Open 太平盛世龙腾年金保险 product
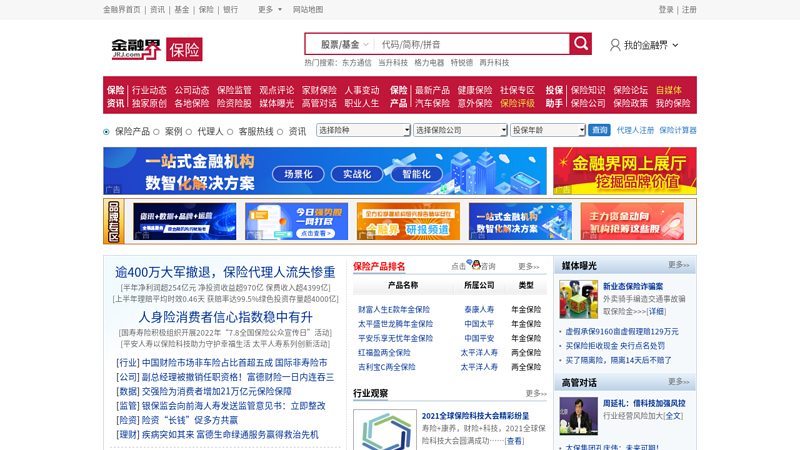Image resolution: width=800 pixels, height=450 pixels. [395, 323]
